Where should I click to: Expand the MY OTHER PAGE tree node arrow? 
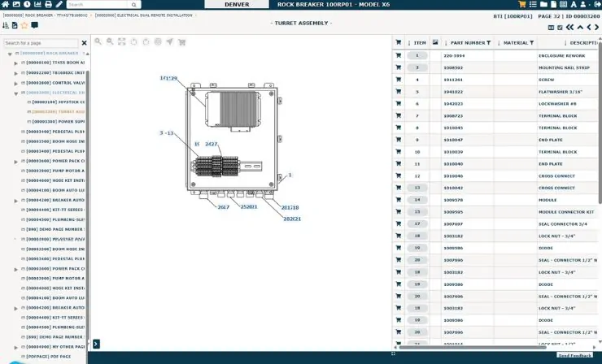point(15,348)
